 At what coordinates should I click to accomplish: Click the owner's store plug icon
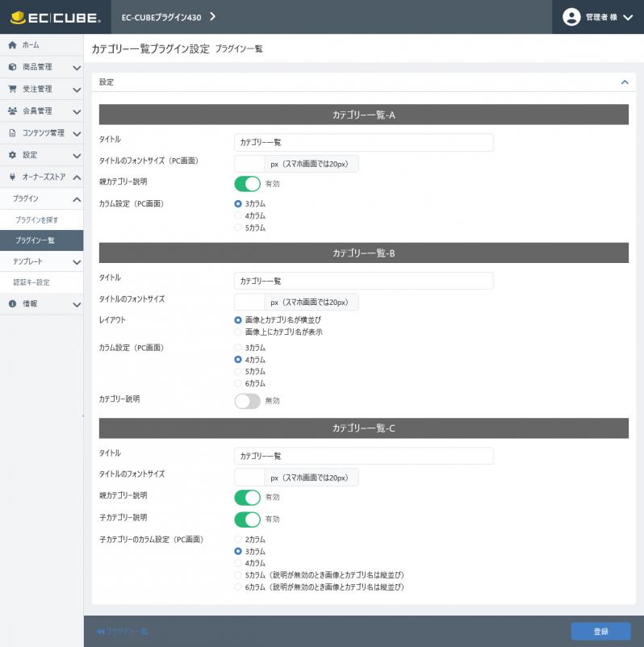[x=12, y=177]
